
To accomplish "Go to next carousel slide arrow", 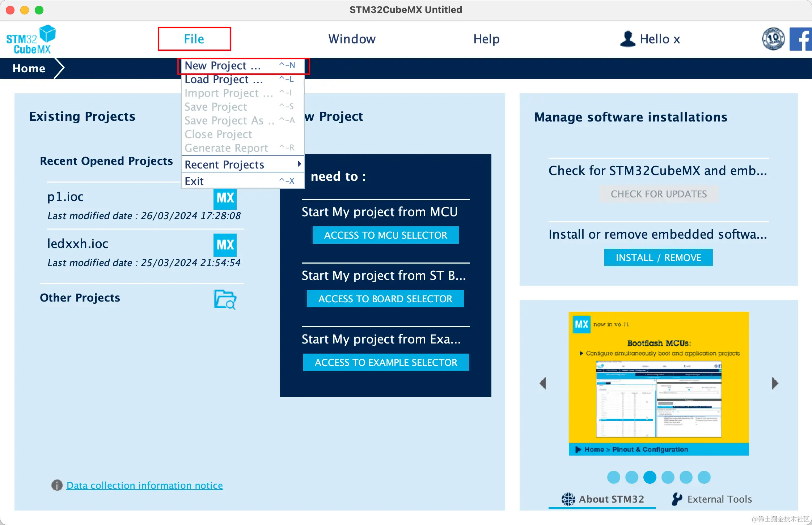I will 775,383.
